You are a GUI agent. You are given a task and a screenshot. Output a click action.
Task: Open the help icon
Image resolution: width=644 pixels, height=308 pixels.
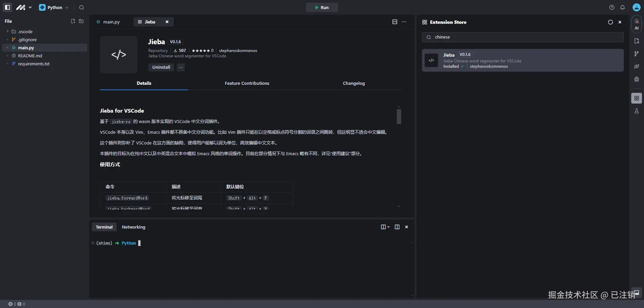pyautogui.click(x=612, y=7)
